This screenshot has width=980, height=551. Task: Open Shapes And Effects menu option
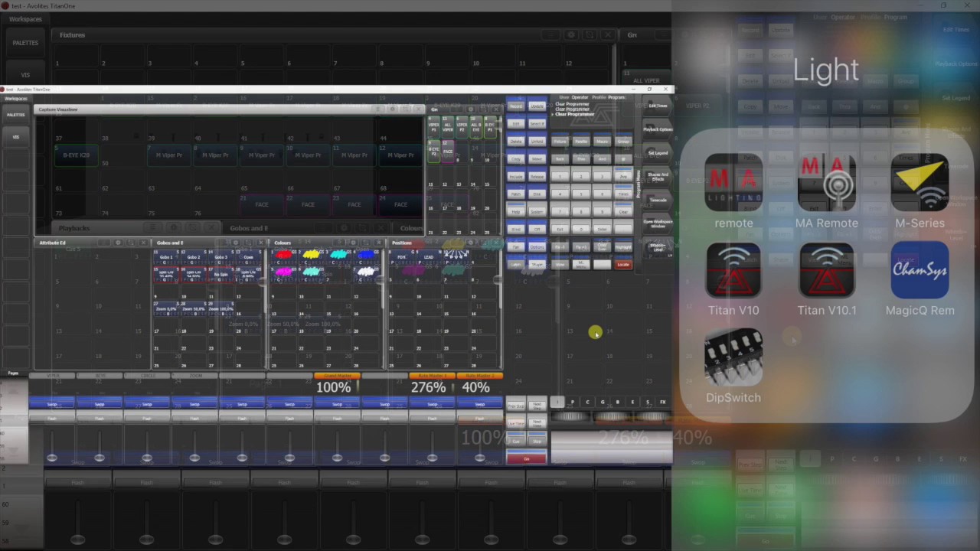pyautogui.click(x=658, y=177)
